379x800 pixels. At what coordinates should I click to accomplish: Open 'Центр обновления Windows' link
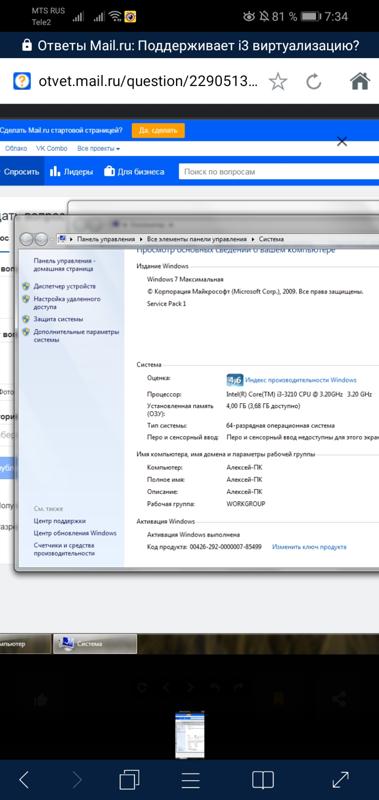[x=75, y=533]
